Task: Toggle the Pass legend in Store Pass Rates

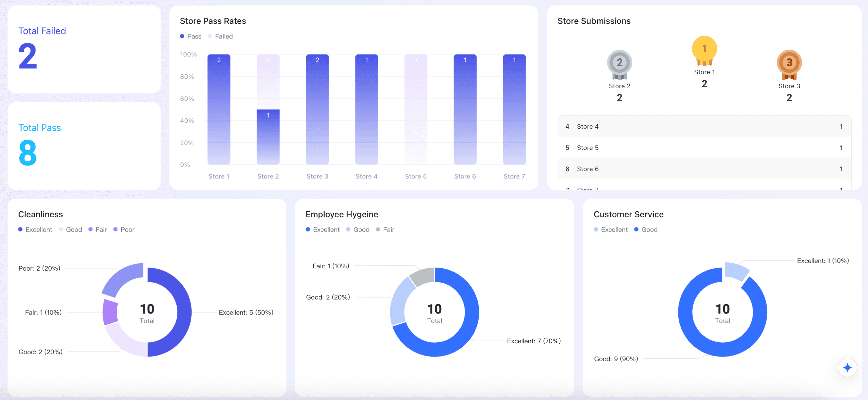Action: click(x=191, y=36)
